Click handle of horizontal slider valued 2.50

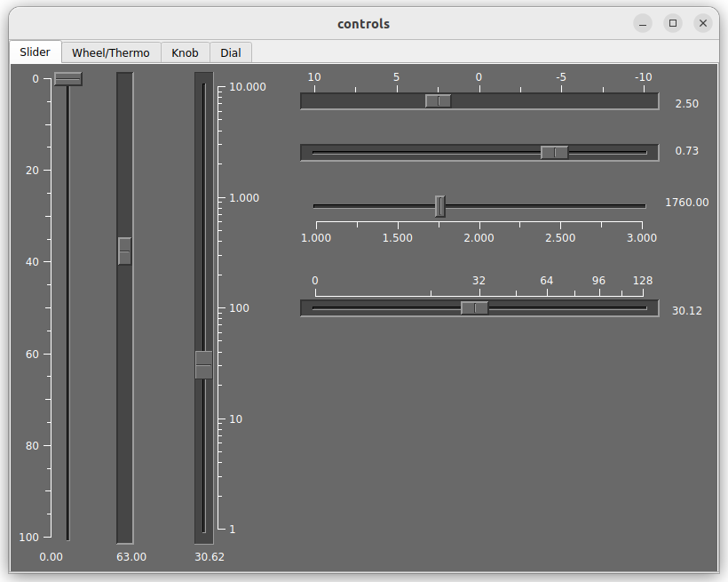438,101
